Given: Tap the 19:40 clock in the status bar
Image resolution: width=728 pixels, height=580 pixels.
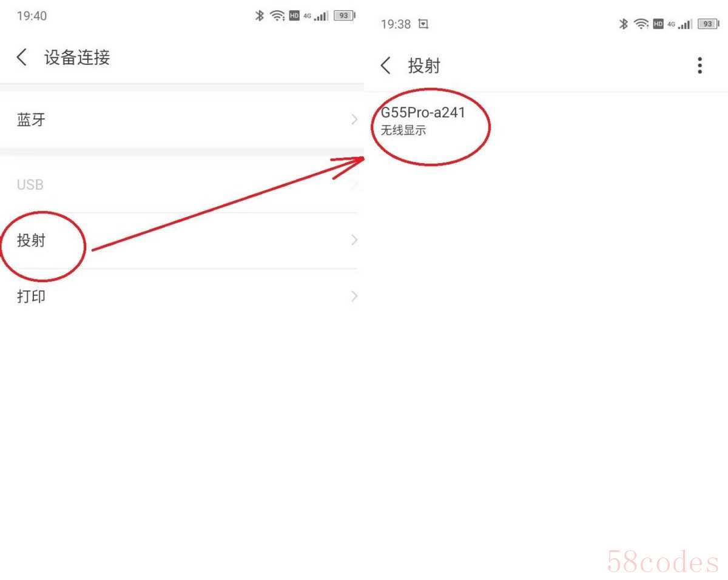Looking at the screenshot, I should (32, 16).
